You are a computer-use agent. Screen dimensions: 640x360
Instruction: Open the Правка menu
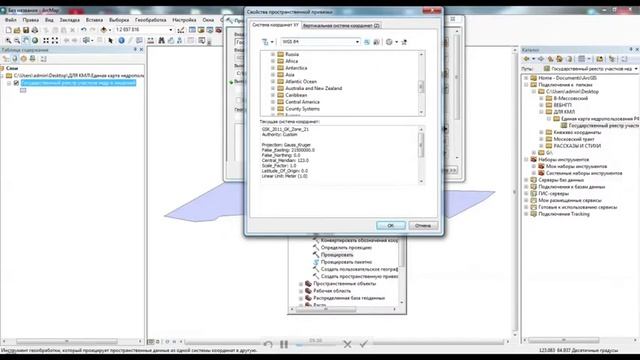tap(31, 20)
